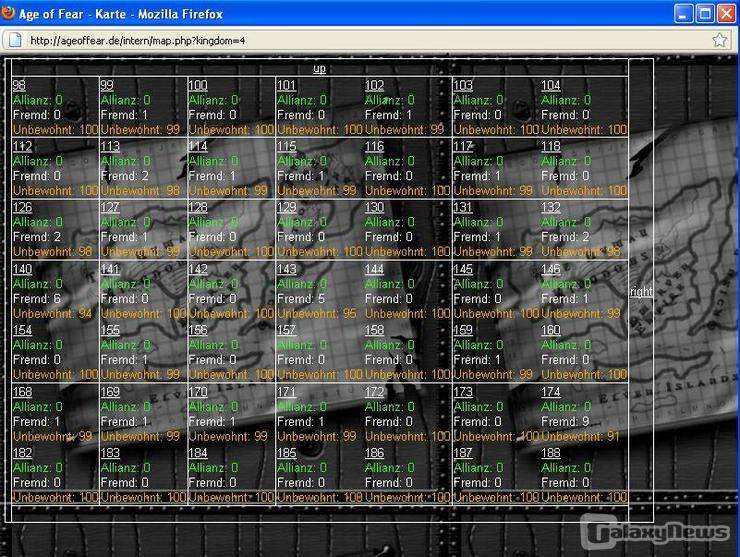The image size is (740, 557).
Task: Open map sector 186
Action: [x=374, y=453]
